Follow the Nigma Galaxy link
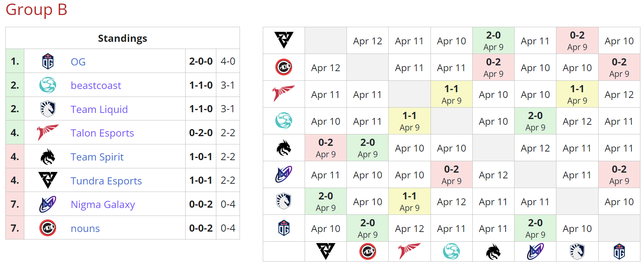This screenshot has height=267, width=644. (x=103, y=204)
